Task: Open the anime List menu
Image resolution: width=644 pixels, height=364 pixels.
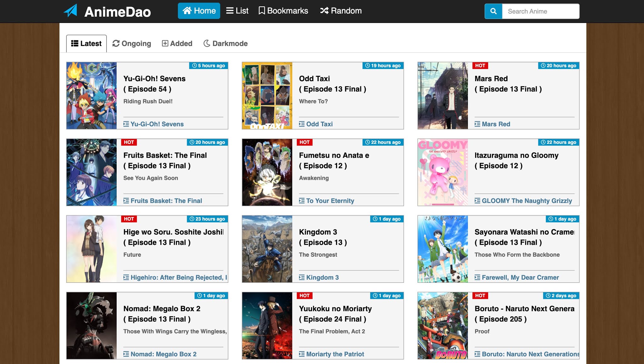Action: (237, 11)
